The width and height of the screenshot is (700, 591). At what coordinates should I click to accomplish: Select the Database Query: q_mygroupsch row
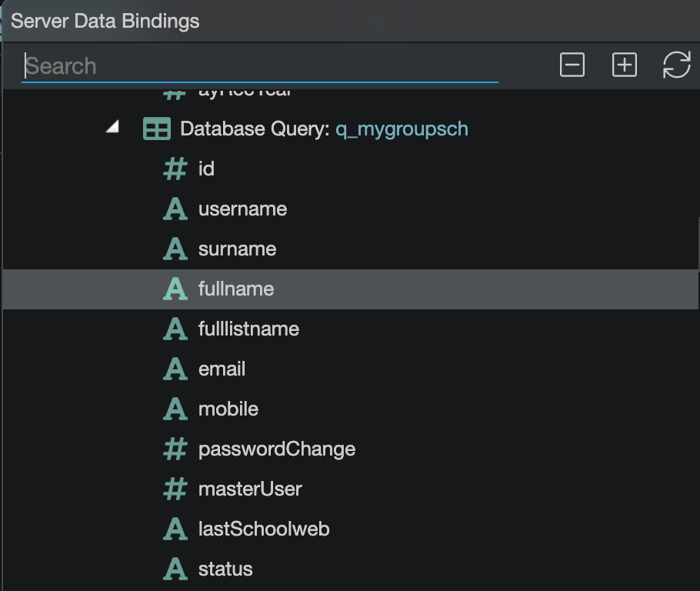pos(351,129)
